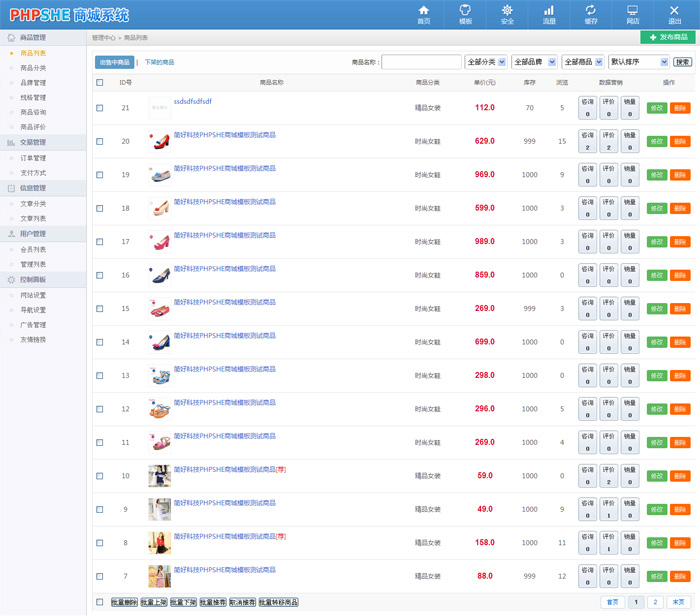700x616 pixels.
Task: Click the 首页 home icon in header
Action: click(424, 10)
